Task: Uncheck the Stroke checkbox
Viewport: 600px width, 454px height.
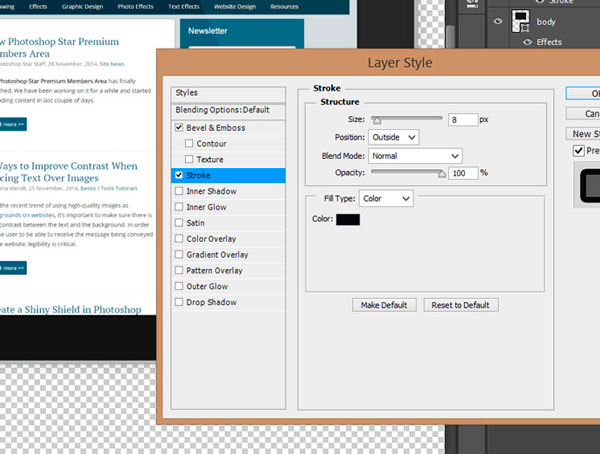Action: tap(179, 175)
